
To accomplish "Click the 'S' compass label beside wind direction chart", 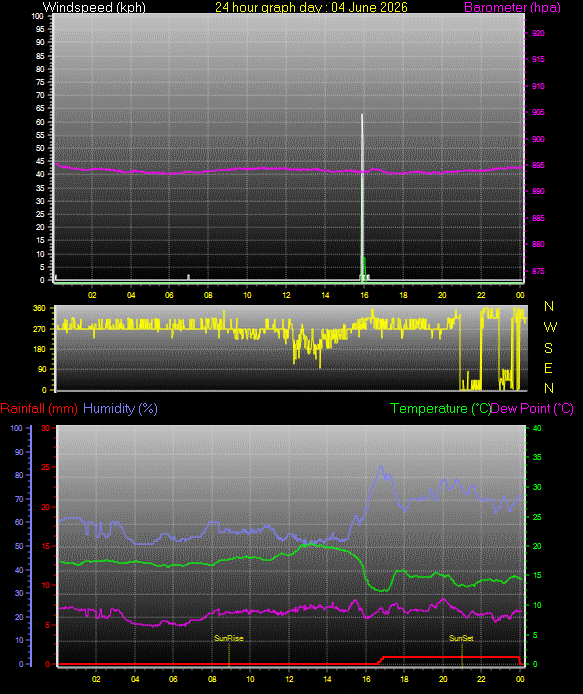I will (548, 348).
